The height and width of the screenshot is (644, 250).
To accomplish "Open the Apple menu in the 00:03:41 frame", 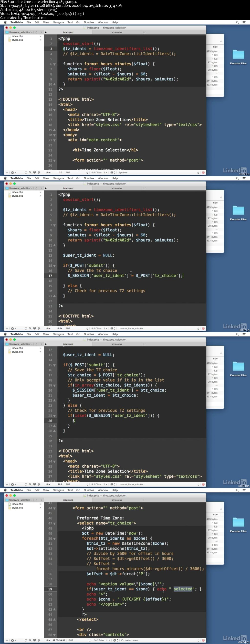I will (5, 334).
